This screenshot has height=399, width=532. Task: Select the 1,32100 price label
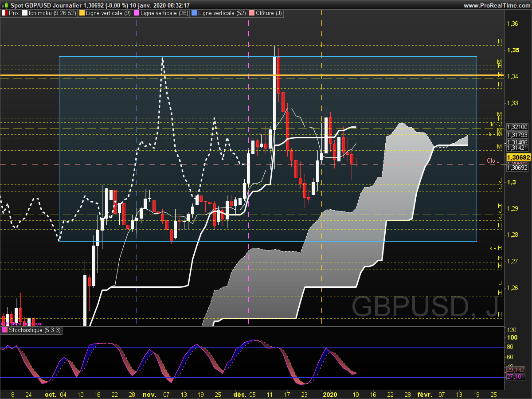coord(517,127)
